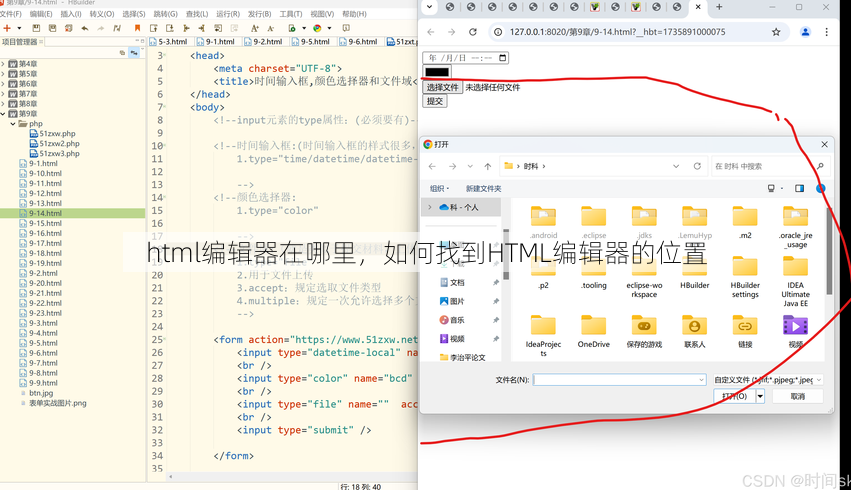851x490 pixels.
Task: Bookmark the page with the star icon
Action: 776,32
